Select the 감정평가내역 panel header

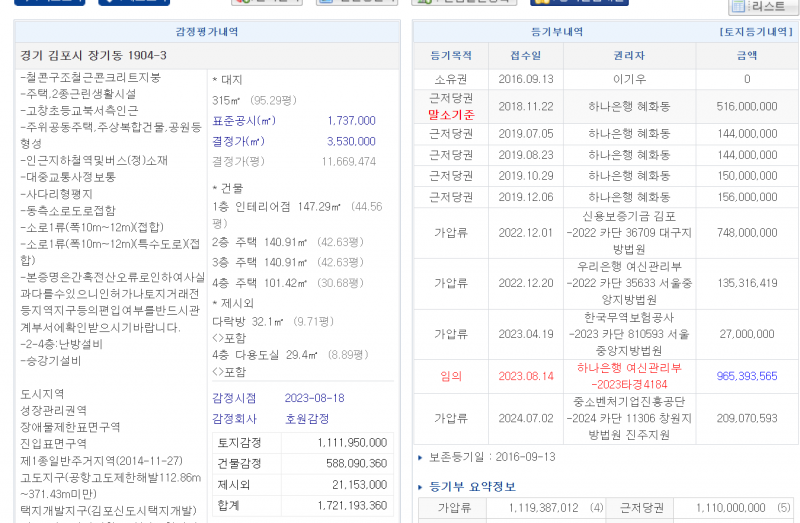coord(206,32)
